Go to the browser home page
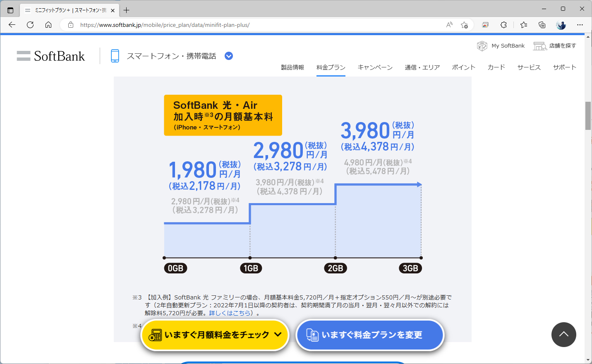 pyautogui.click(x=48, y=25)
